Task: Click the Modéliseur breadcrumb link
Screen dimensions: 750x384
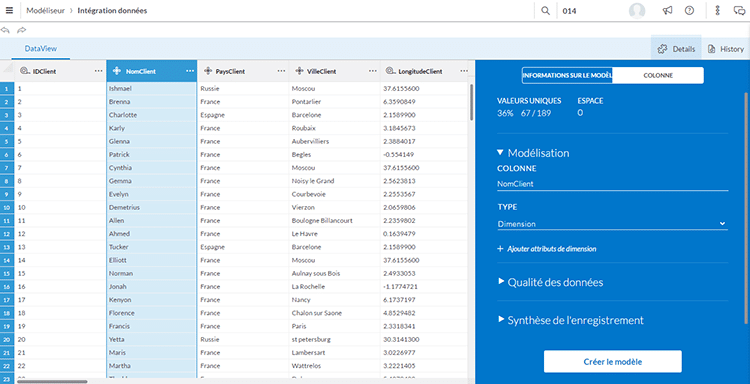Action: [45, 11]
